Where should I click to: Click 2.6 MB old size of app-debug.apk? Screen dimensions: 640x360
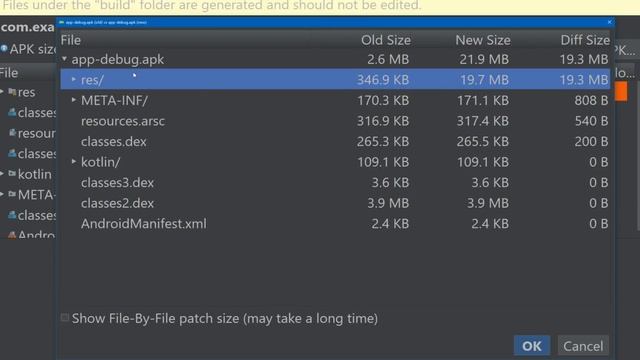point(388,59)
